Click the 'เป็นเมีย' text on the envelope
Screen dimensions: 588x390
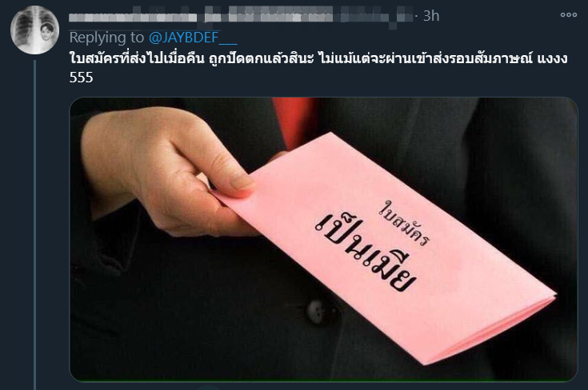366,254
